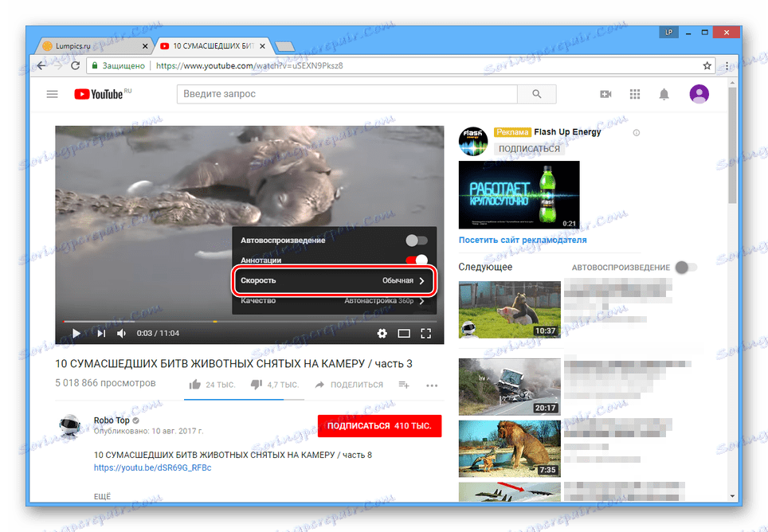The width and height of the screenshot is (768, 532).
Task: Go back with the browser back arrow
Action: (41, 65)
